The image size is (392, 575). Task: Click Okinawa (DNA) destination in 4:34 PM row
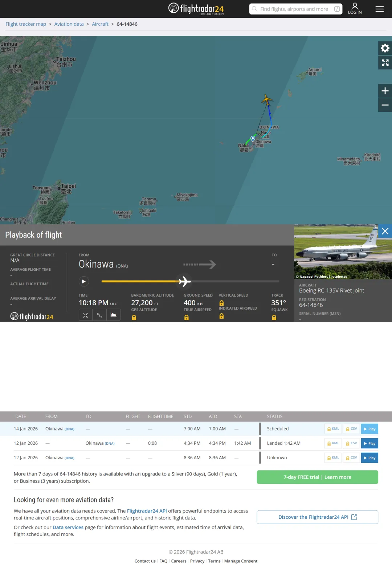(100, 443)
